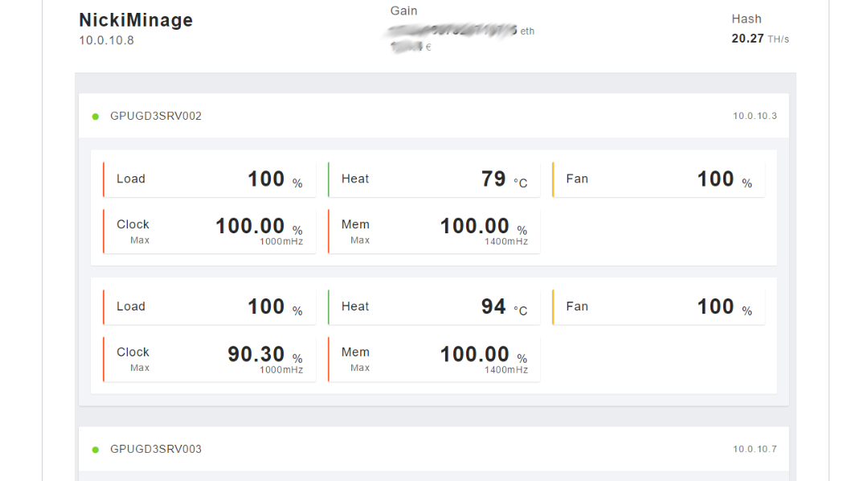Select the Load 100% metric card
The image size is (868, 481).
209,179
